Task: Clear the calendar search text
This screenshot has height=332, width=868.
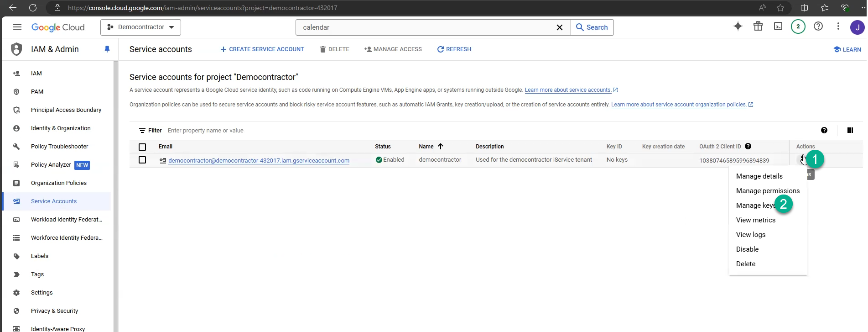Action: (560, 27)
